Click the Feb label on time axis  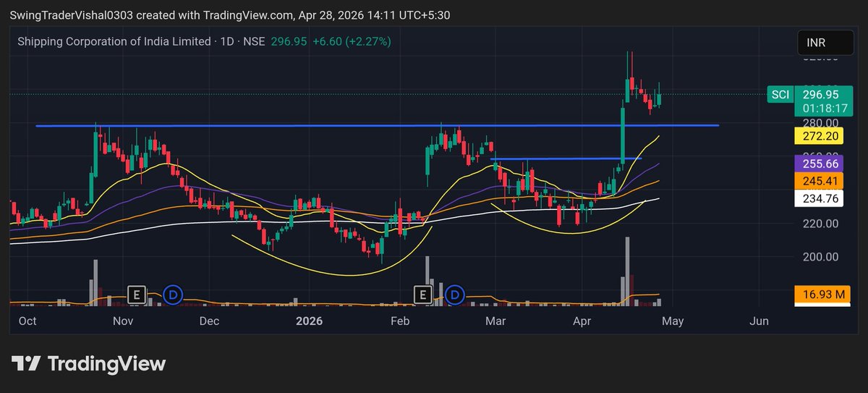click(x=400, y=321)
